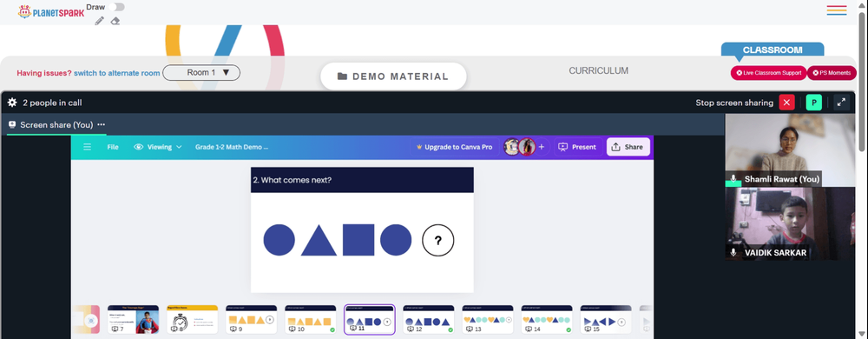The height and width of the screenshot is (339, 868).
Task: Open slide 8 thumbnail
Action: pyautogui.click(x=192, y=319)
